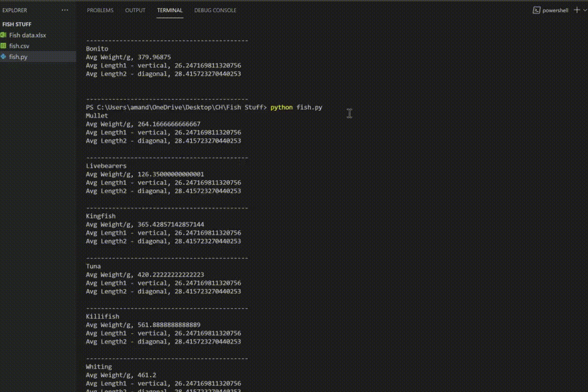
Task: Open the DEBUG CONSOLE tab
Action: coord(215,10)
